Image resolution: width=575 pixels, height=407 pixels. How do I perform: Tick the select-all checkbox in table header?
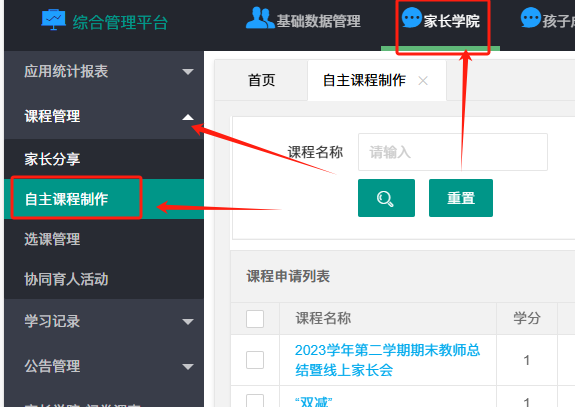coord(255,319)
